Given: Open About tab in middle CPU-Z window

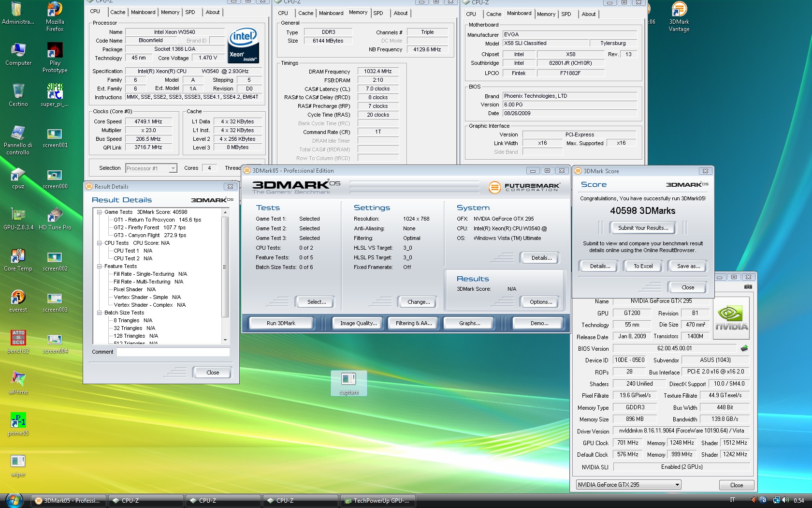Looking at the screenshot, I should 400,13.
